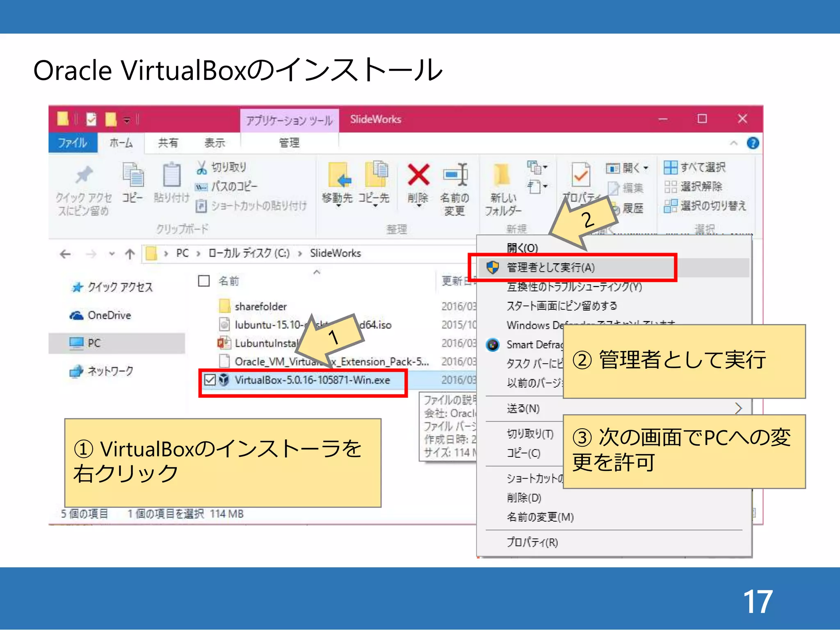
Task: Click PC in the address breadcrumb
Action: click(x=182, y=253)
